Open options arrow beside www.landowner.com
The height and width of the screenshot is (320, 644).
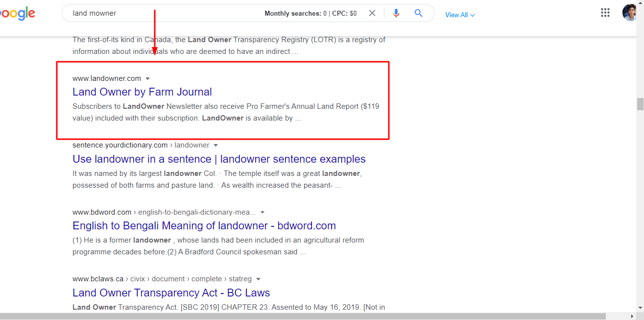[x=148, y=78]
